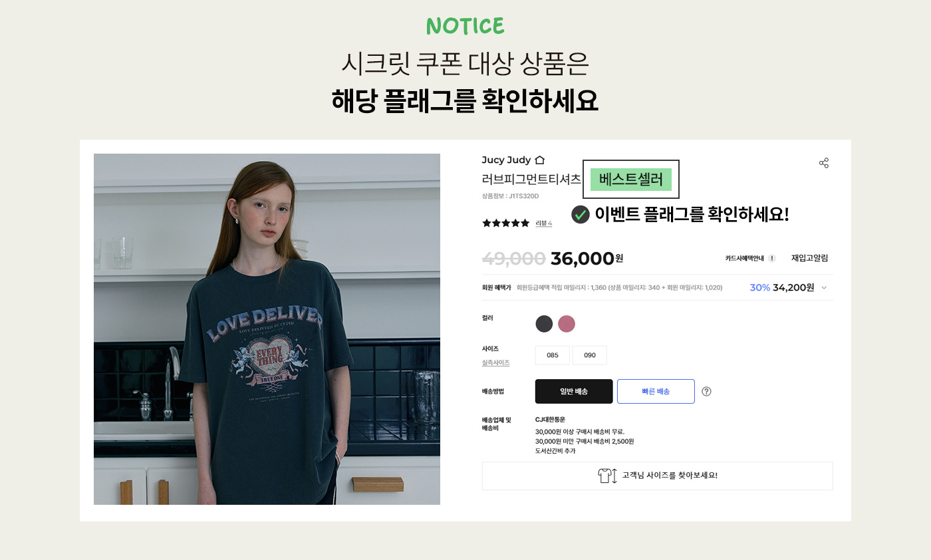
Task: Click the green checkmark event flag icon
Action: click(x=581, y=214)
